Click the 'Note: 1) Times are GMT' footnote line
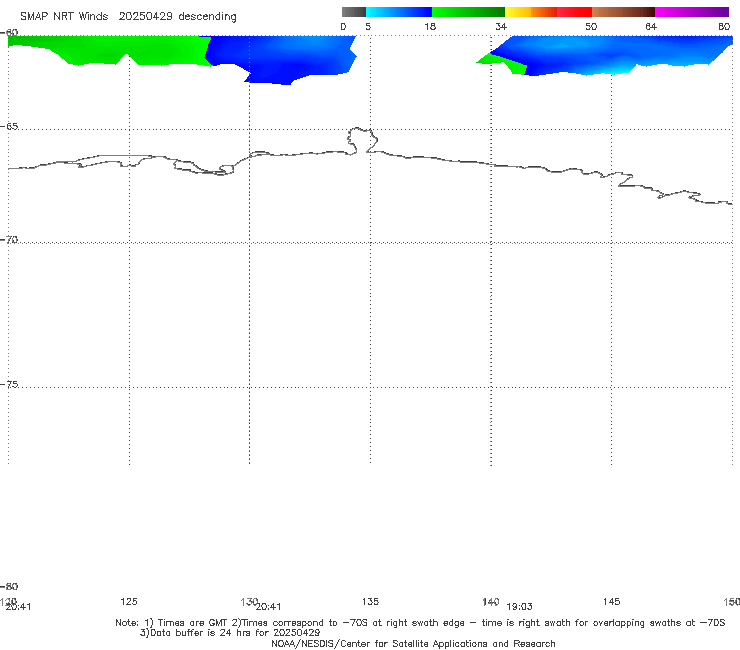Viewport: 740px width, 650px height. (420, 623)
